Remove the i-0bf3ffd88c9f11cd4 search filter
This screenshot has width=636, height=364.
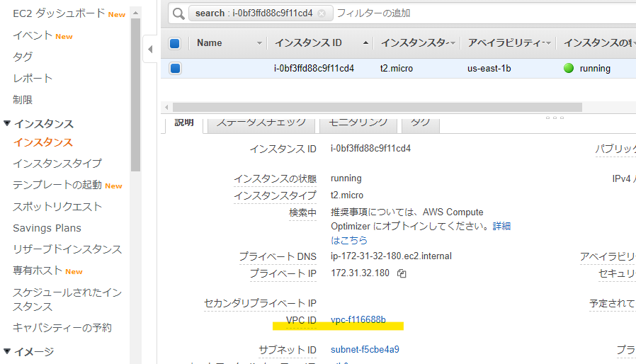click(x=322, y=13)
